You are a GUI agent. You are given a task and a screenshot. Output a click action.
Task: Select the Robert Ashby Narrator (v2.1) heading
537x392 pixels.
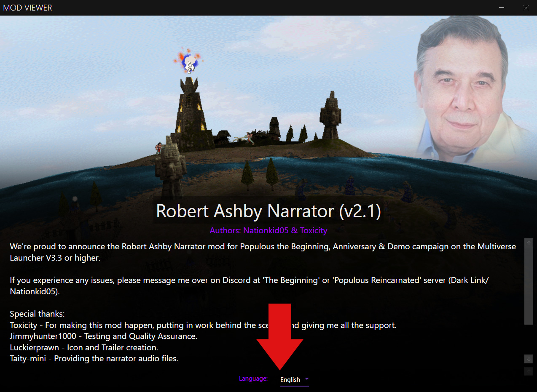[x=268, y=211]
